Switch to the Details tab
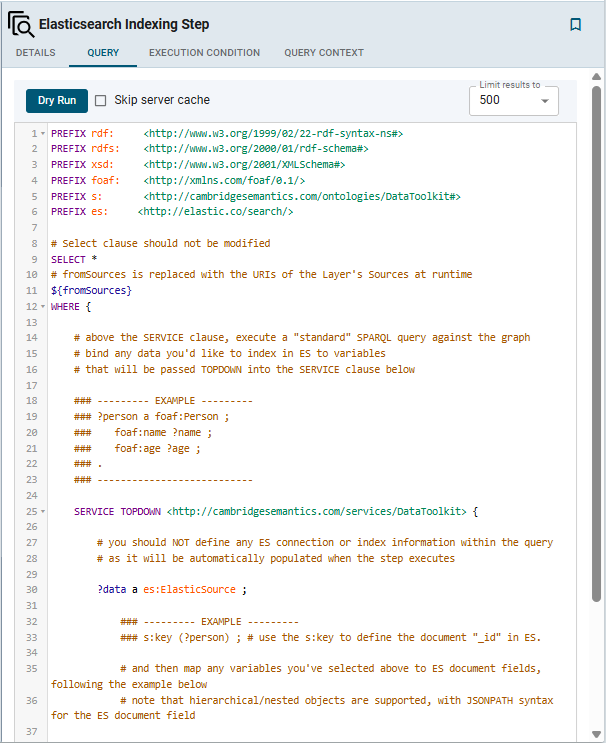 pos(35,53)
